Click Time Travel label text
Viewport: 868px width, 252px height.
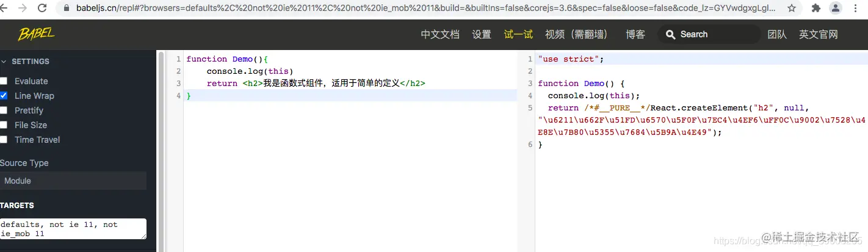37,140
